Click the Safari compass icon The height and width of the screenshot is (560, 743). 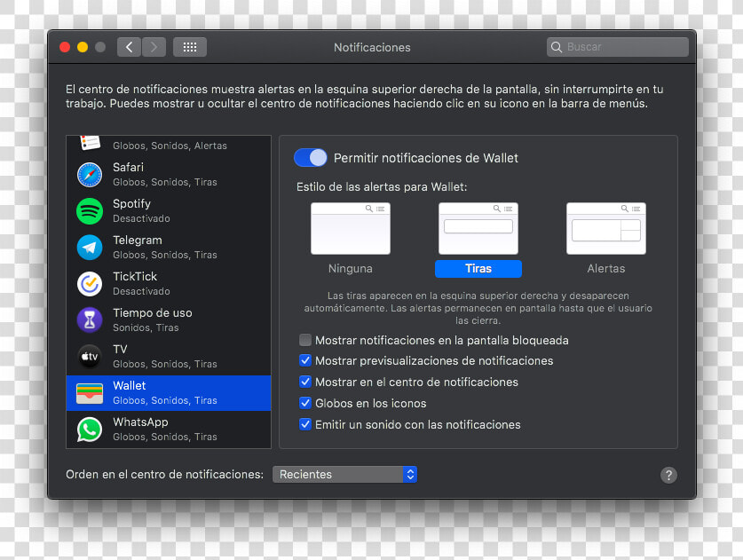90,175
